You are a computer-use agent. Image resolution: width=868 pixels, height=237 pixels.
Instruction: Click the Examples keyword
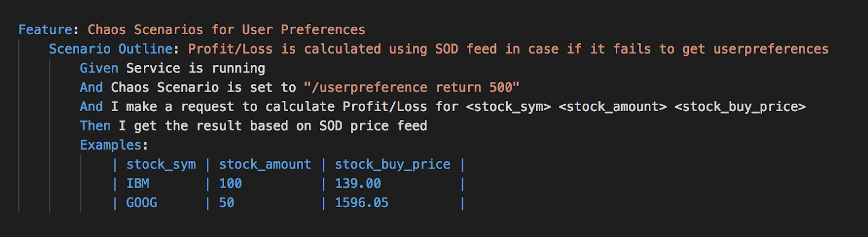point(111,145)
